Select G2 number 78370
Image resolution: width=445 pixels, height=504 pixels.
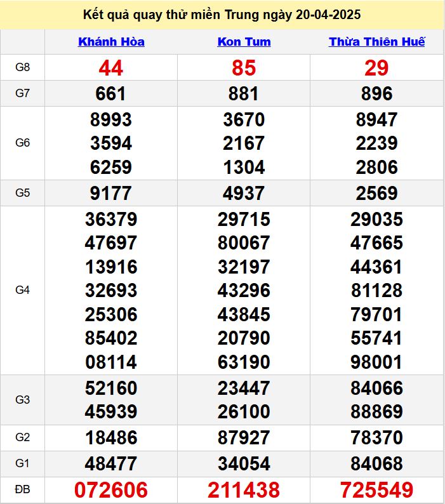pyautogui.click(x=376, y=438)
